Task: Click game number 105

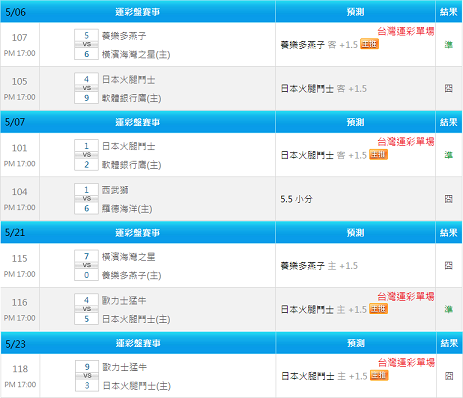Action: tap(20, 81)
